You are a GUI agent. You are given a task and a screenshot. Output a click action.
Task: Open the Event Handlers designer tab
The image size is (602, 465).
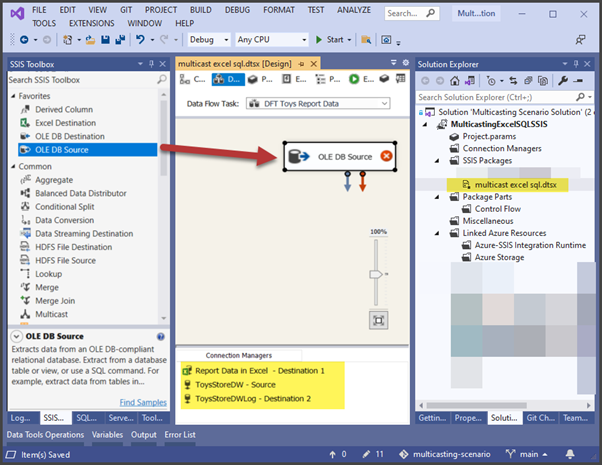294,79
